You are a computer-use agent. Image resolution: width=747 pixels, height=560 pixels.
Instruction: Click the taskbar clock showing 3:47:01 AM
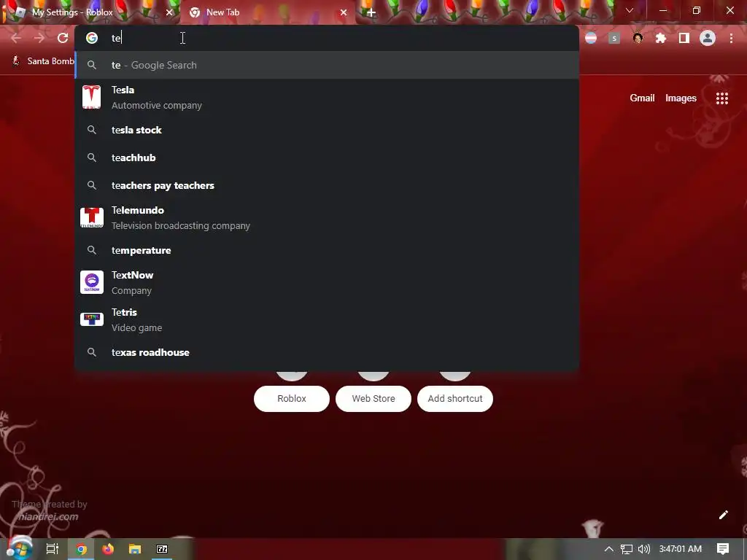coord(681,549)
